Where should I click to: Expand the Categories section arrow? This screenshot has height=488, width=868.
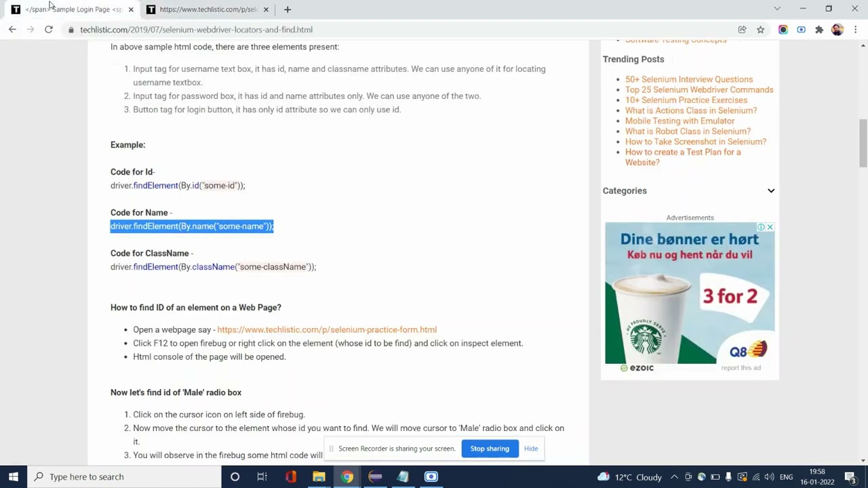coord(771,190)
